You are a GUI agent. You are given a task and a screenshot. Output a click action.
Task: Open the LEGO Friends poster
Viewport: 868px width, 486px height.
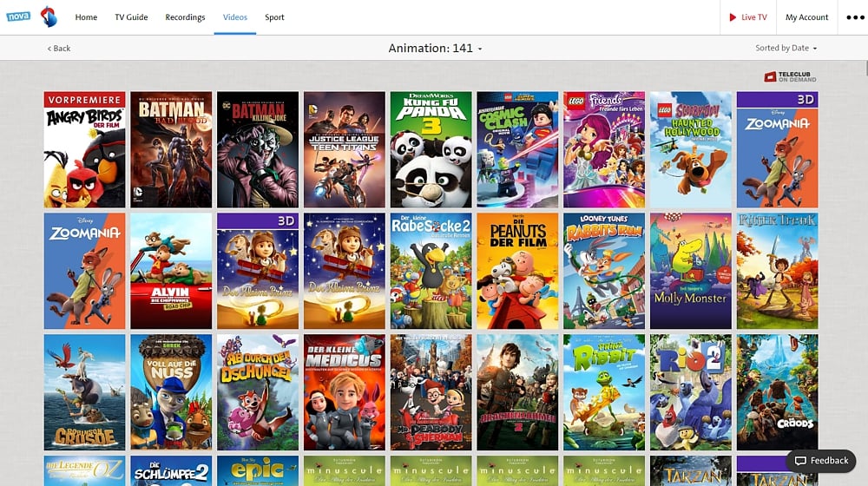[604, 149]
